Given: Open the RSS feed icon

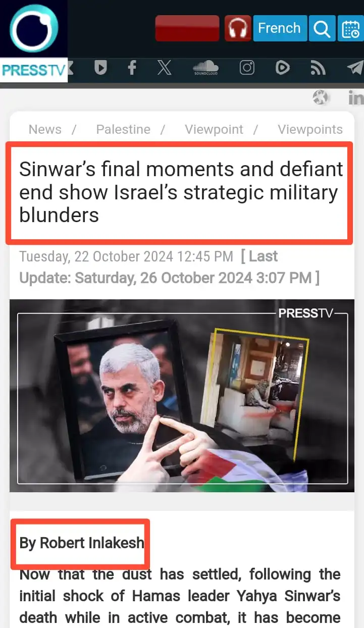Looking at the screenshot, I should [x=318, y=68].
